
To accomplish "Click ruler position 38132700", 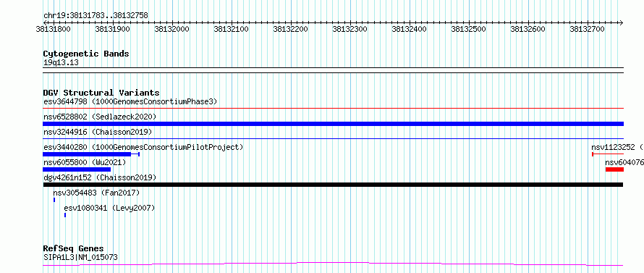I will click(x=588, y=29).
